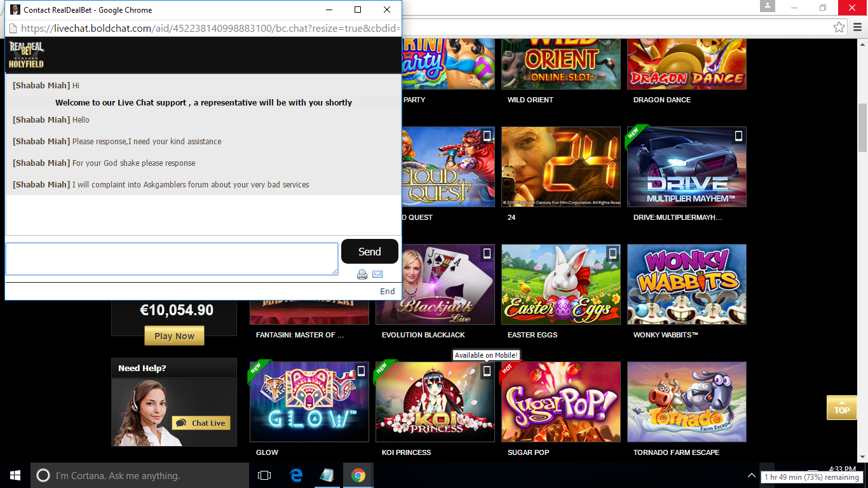The image size is (868, 488).
Task: Open the Chrome hamburger menu
Action: 857,27
